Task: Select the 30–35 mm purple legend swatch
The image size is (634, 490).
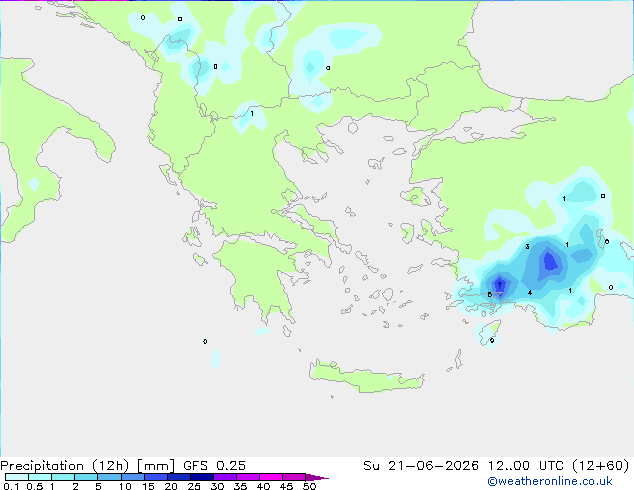Action: (225, 477)
